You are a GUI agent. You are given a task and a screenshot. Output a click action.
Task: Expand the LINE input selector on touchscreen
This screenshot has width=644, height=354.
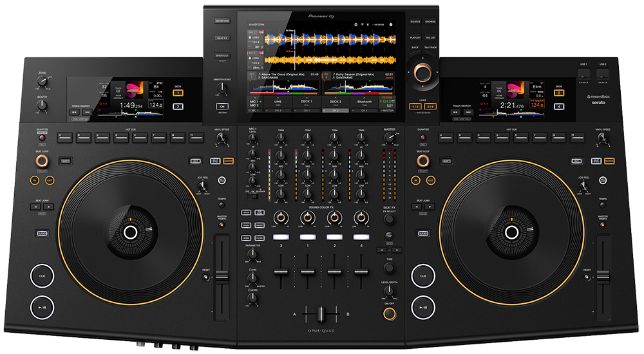278,102
